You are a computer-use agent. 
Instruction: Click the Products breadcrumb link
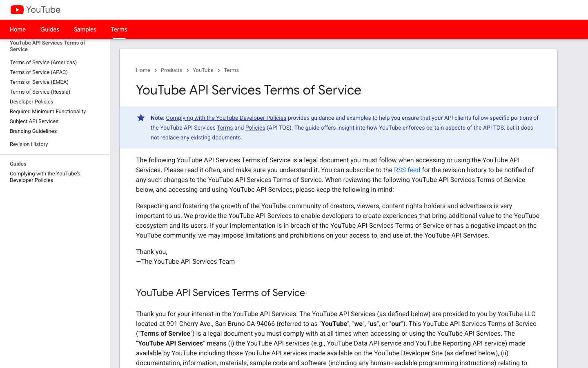coord(171,70)
